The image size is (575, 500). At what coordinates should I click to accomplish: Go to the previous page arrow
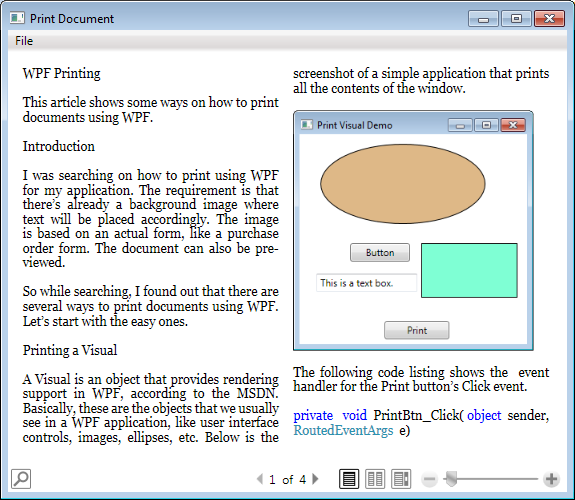tap(260, 479)
